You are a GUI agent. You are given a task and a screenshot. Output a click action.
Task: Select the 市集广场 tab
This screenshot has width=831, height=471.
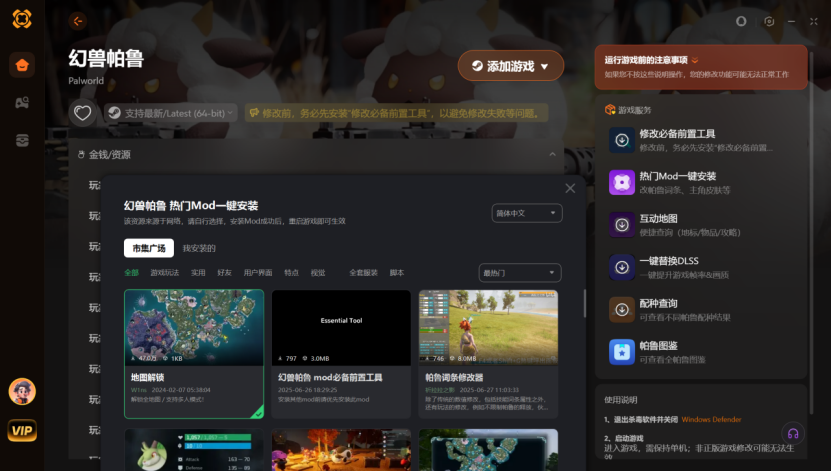[x=149, y=248]
